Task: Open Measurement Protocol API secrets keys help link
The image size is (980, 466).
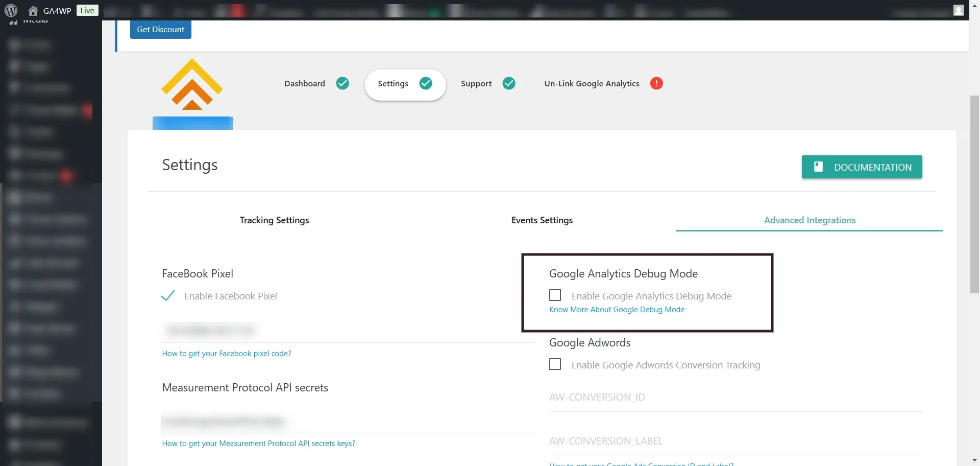Action: [x=258, y=444]
